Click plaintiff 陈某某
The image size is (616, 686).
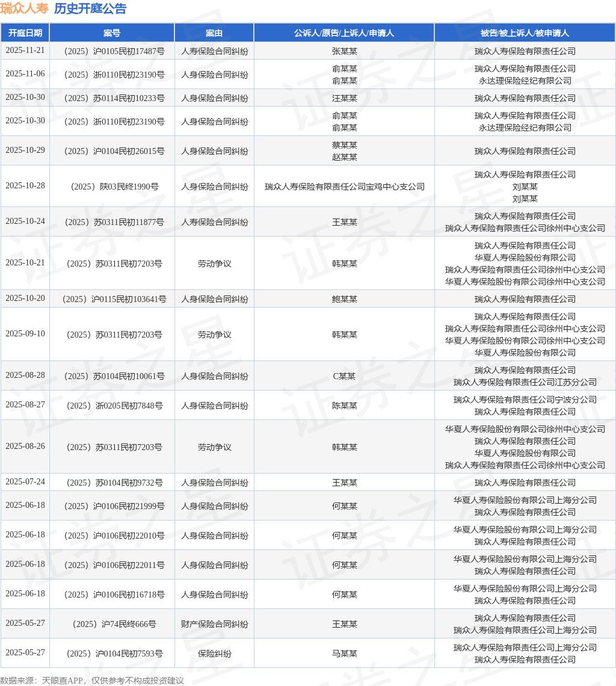tap(344, 405)
